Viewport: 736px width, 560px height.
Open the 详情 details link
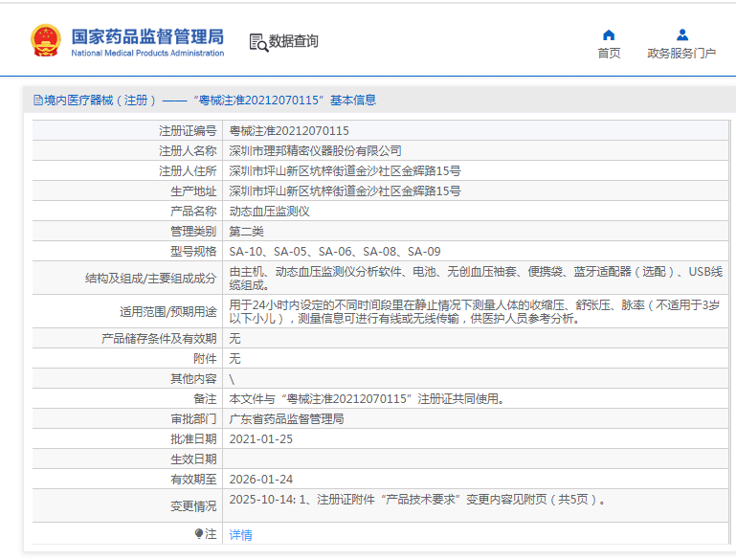[241, 535]
